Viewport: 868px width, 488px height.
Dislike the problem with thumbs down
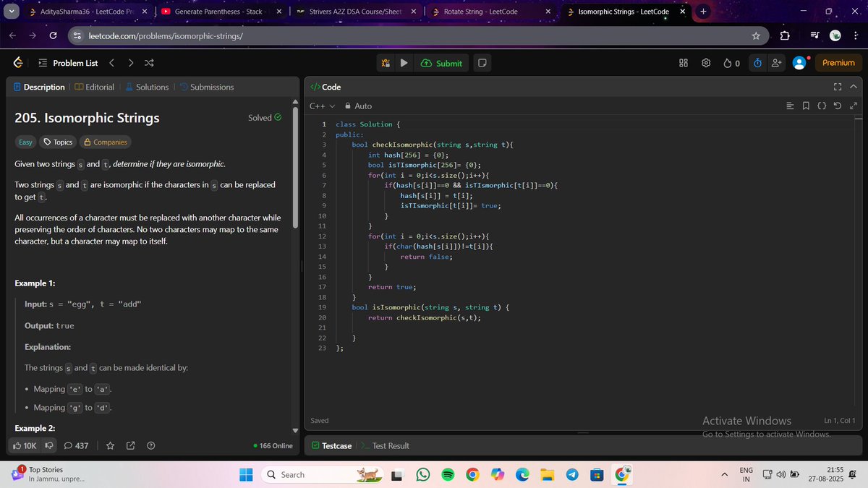(50, 445)
